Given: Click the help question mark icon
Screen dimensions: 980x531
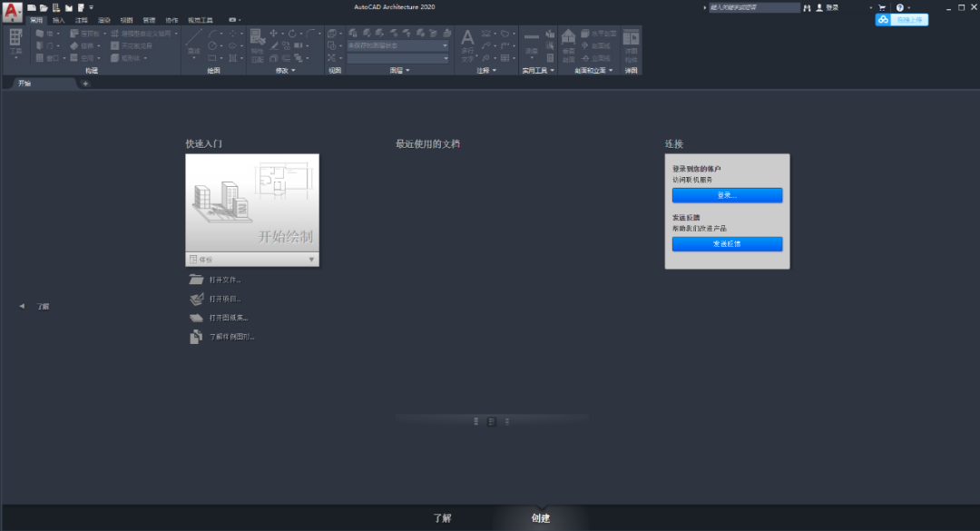Looking at the screenshot, I should tap(899, 7).
